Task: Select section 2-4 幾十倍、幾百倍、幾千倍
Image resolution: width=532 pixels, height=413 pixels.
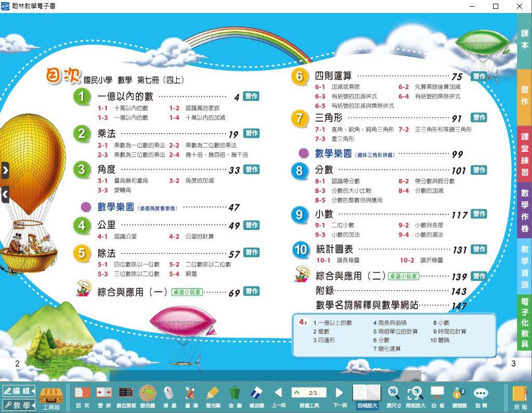Action: tap(209, 155)
